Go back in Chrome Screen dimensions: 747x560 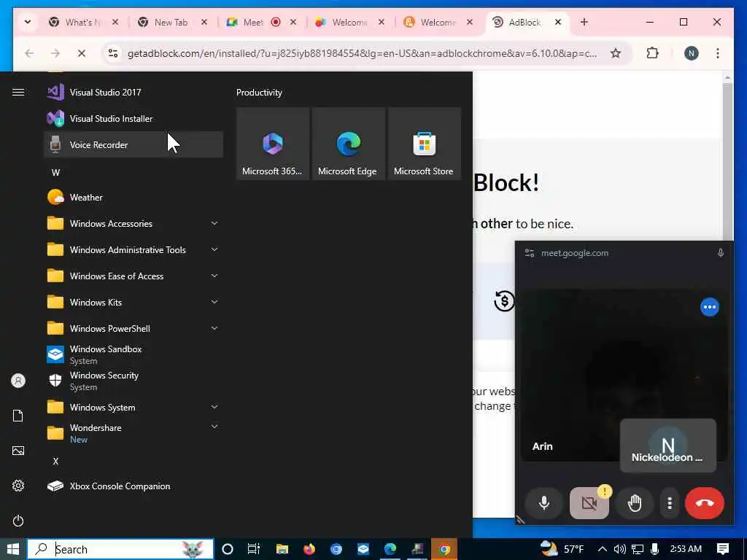pyautogui.click(x=29, y=53)
